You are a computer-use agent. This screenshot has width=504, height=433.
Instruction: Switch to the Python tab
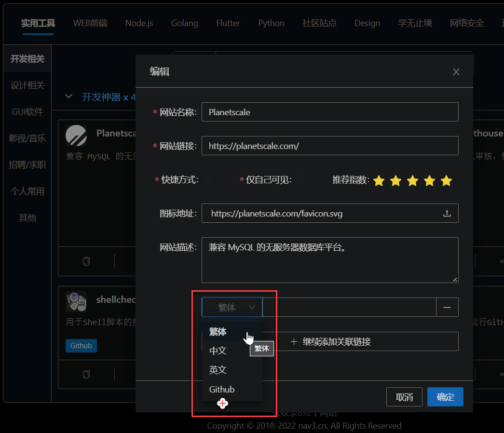[271, 23]
